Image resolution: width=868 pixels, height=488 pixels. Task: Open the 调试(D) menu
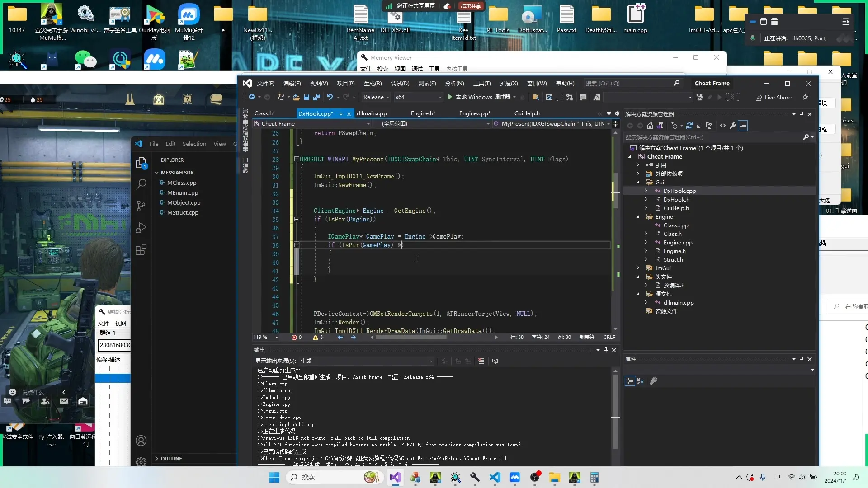(400, 84)
